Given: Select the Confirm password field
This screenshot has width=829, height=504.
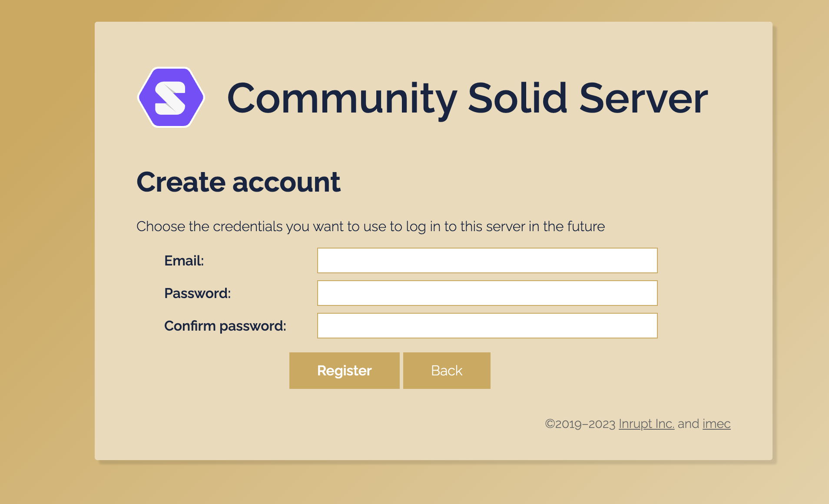Looking at the screenshot, I should click(x=487, y=325).
